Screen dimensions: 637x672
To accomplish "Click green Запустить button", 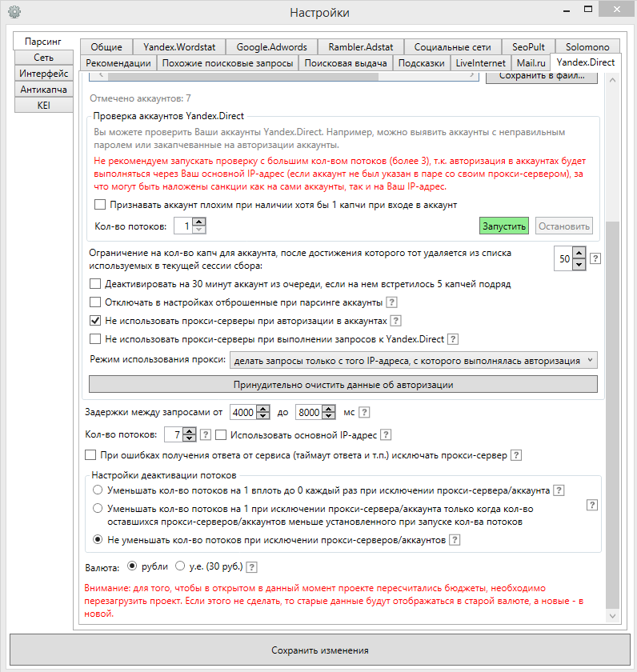I will pyautogui.click(x=504, y=226).
